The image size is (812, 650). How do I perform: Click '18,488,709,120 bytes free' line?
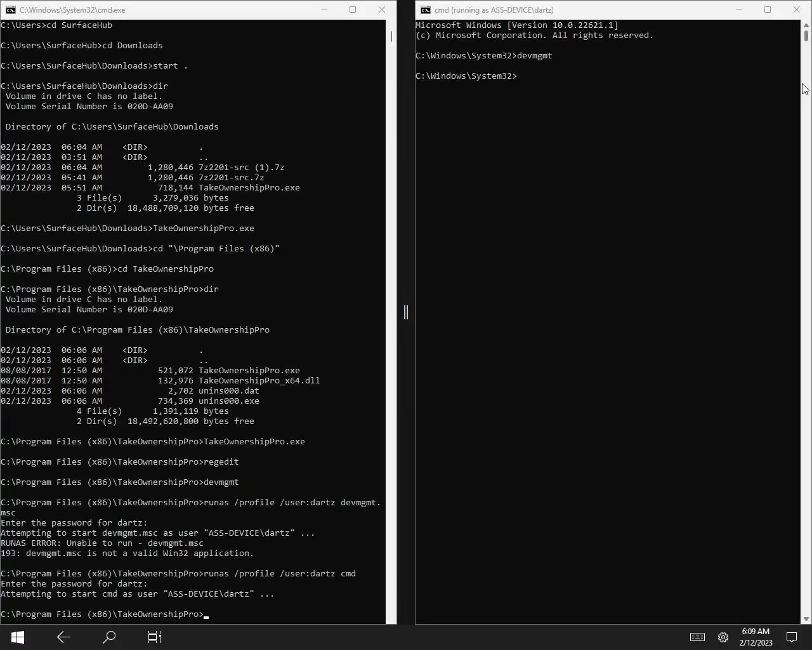tap(165, 208)
